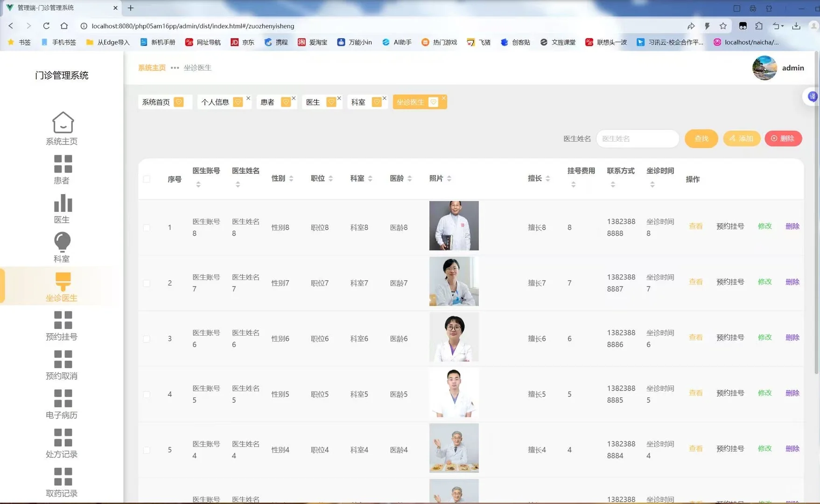The height and width of the screenshot is (504, 820).
Task: Select the 患者 patients icon in sidebar
Action: [62, 162]
